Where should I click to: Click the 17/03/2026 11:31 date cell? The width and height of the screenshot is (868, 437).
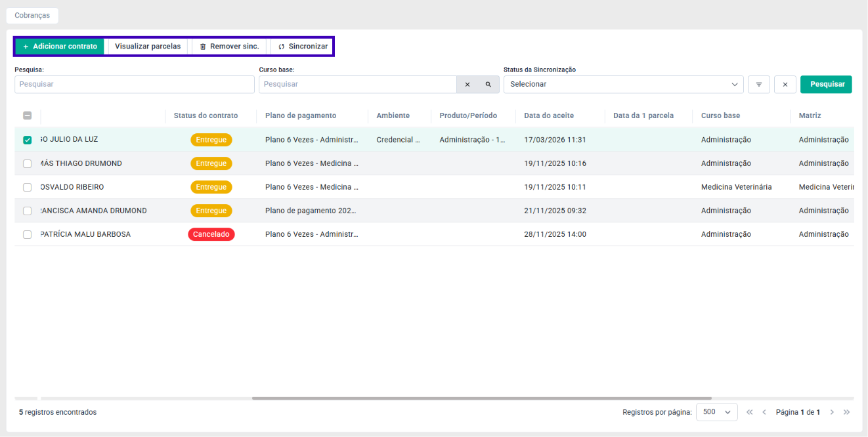point(555,140)
